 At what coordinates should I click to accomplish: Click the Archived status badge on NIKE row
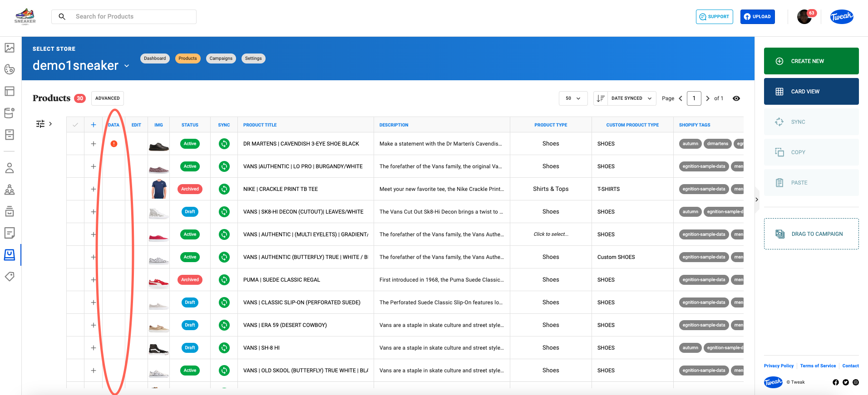(190, 189)
